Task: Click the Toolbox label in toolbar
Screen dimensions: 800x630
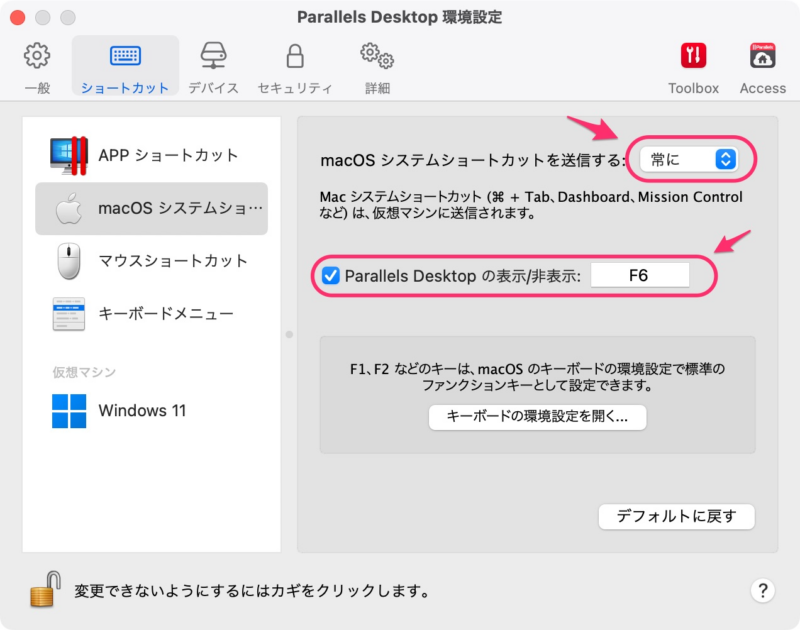Action: 693,88
